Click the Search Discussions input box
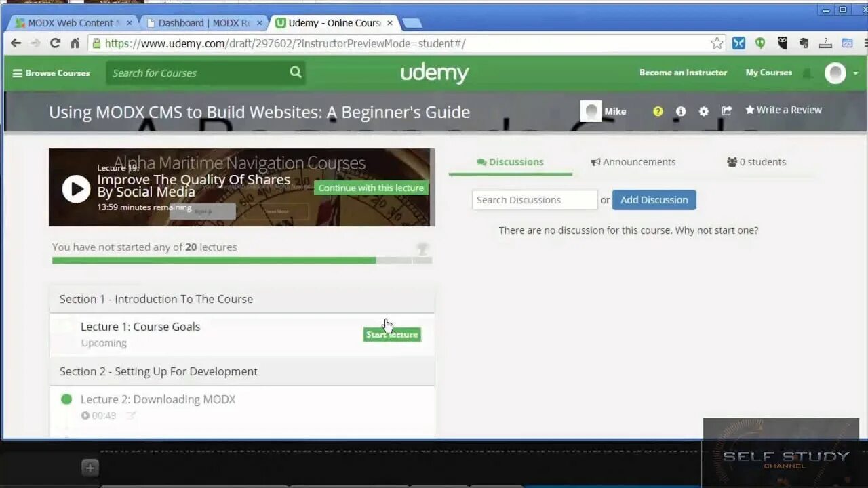The width and height of the screenshot is (868, 488). click(x=535, y=200)
